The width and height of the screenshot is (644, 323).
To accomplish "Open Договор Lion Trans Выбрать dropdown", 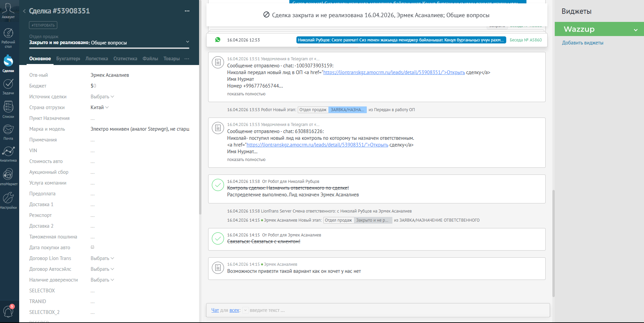I will 102,258.
